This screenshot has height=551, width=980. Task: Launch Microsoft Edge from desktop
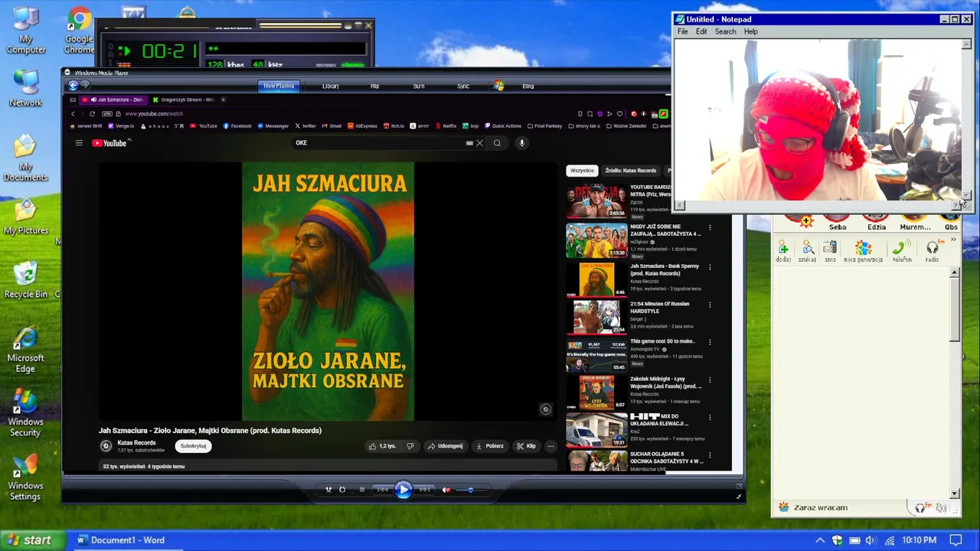[x=26, y=350]
